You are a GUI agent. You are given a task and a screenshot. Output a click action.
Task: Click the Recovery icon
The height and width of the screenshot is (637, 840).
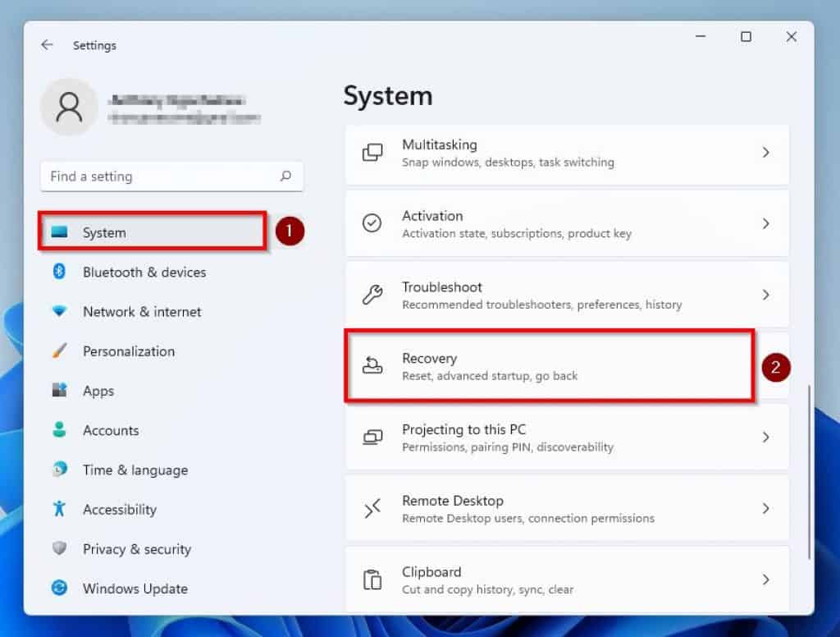[x=372, y=365]
